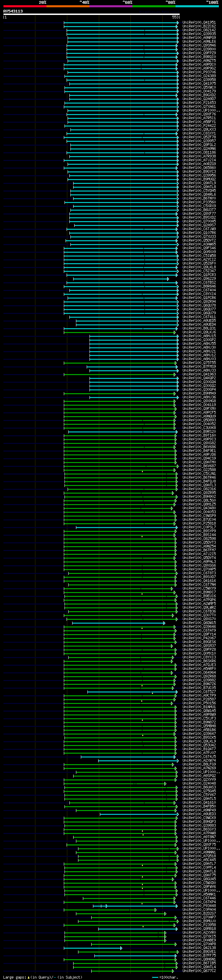Select the label UniRef100_C5XJN1
The height and width of the screenshot is (980, 222).
coord(199,473)
